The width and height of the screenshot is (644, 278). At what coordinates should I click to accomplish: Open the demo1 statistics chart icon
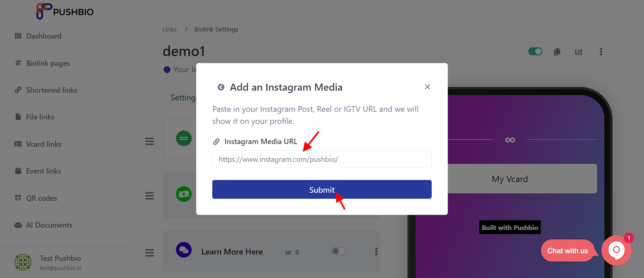pos(579,52)
